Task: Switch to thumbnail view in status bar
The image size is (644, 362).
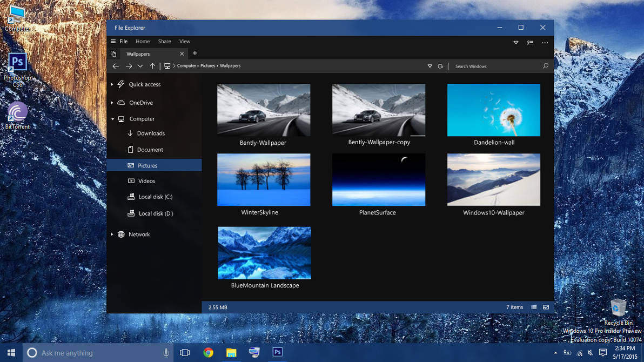Action: click(x=546, y=307)
